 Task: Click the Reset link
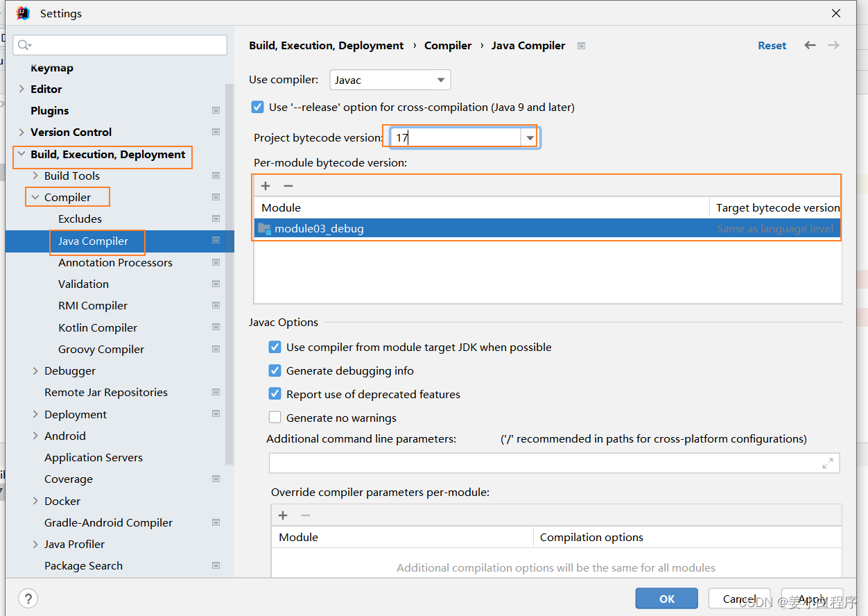(772, 45)
